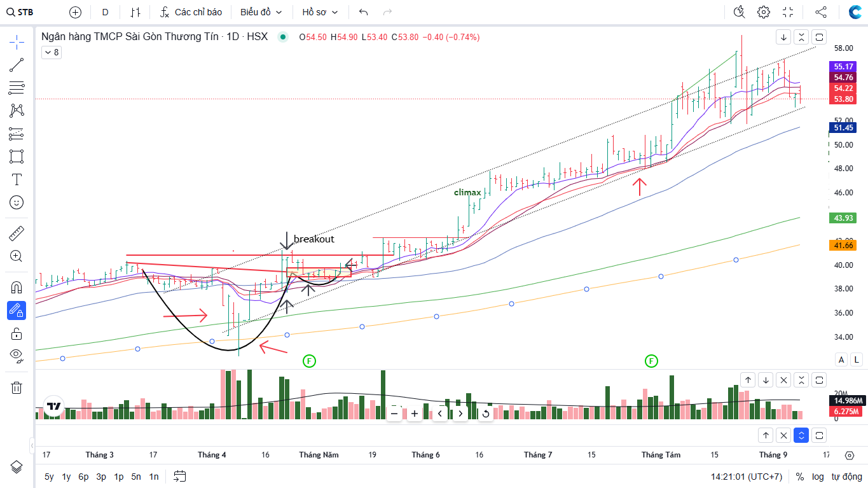
Task: Hide all drawings with eye icon
Action: 17,355
